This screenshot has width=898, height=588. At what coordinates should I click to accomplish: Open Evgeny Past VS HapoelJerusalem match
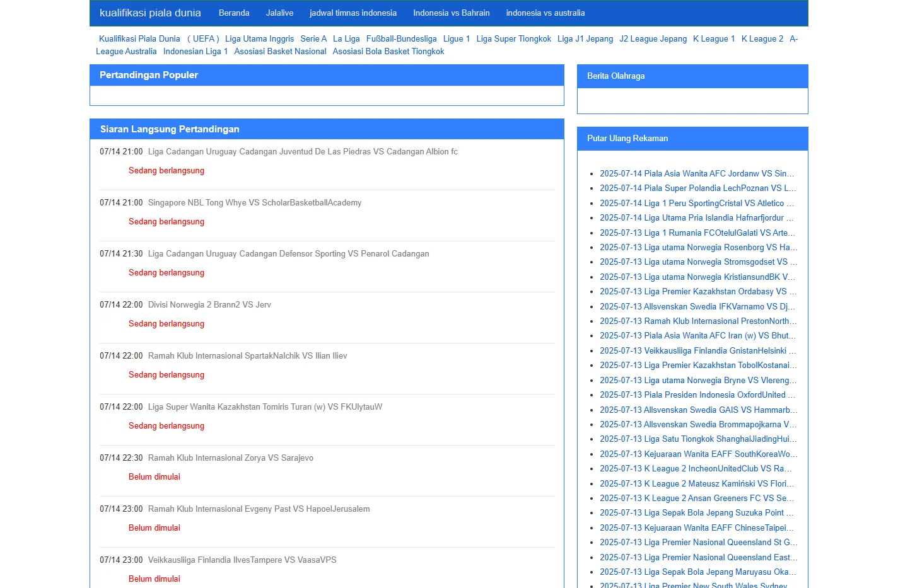coord(259,509)
